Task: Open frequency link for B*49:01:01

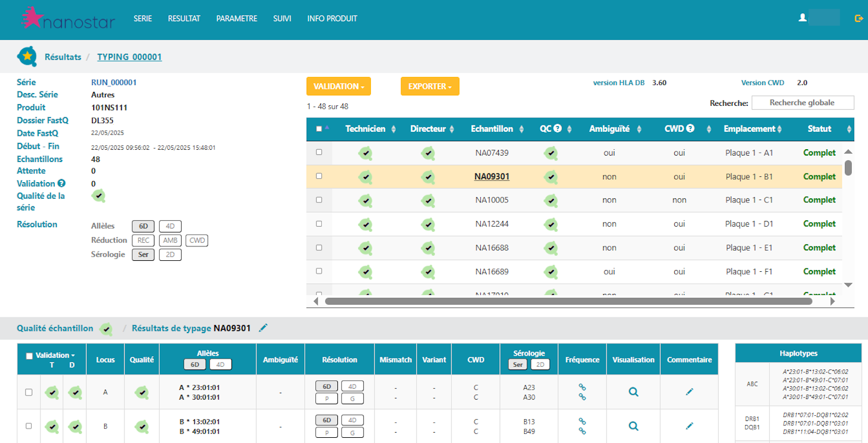Action: [x=582, y=431]
